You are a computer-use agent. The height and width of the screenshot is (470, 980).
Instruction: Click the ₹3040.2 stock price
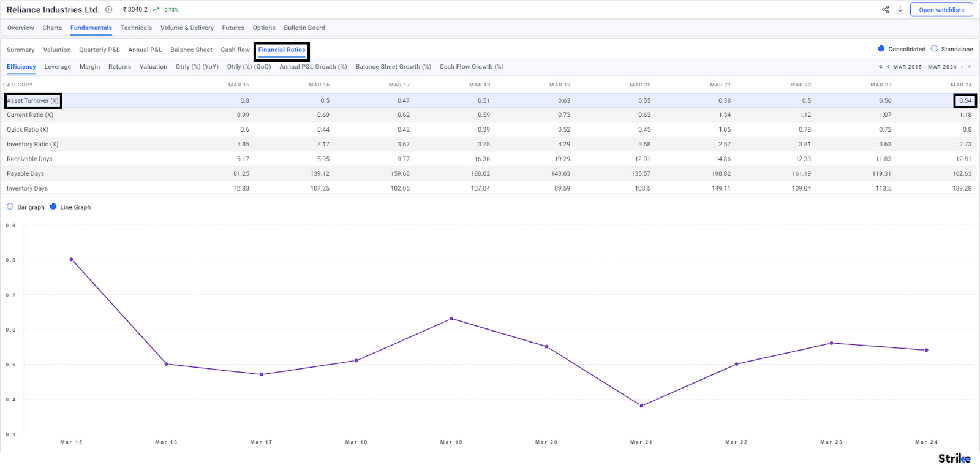tap(135, 9)
